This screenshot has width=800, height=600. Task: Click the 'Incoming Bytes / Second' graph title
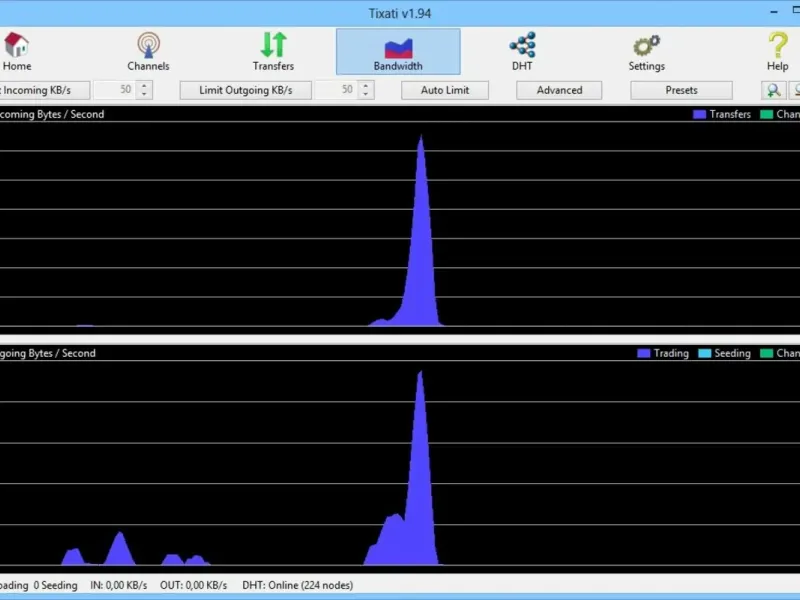[x=52, y=114]
